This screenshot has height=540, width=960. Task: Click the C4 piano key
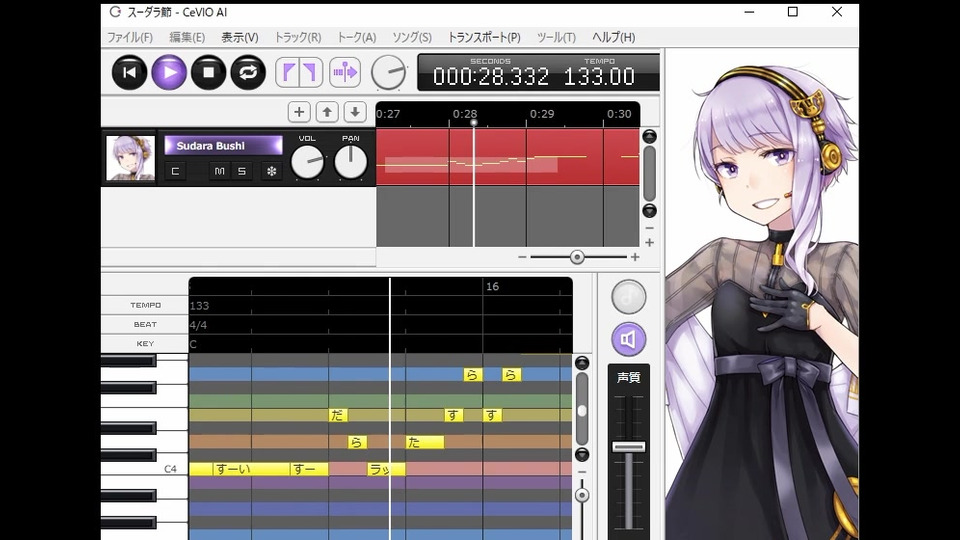(144, 469)
